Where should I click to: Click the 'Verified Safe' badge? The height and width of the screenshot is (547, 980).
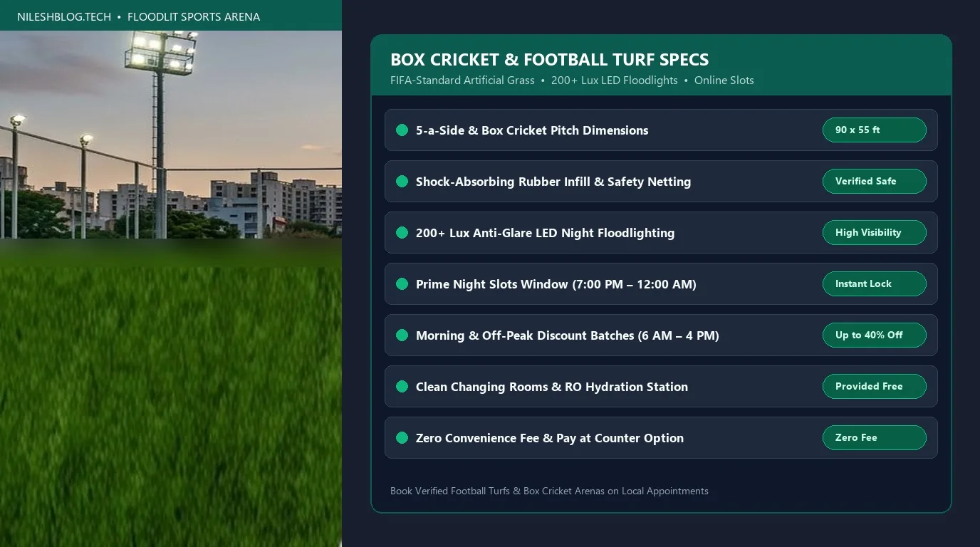874,182
